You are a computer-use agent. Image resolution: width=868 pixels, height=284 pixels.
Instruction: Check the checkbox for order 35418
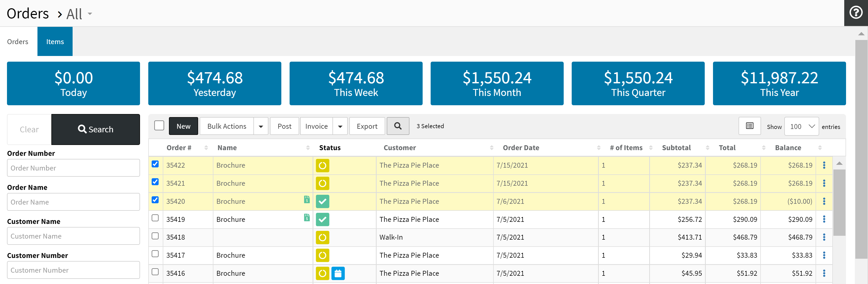155,236
